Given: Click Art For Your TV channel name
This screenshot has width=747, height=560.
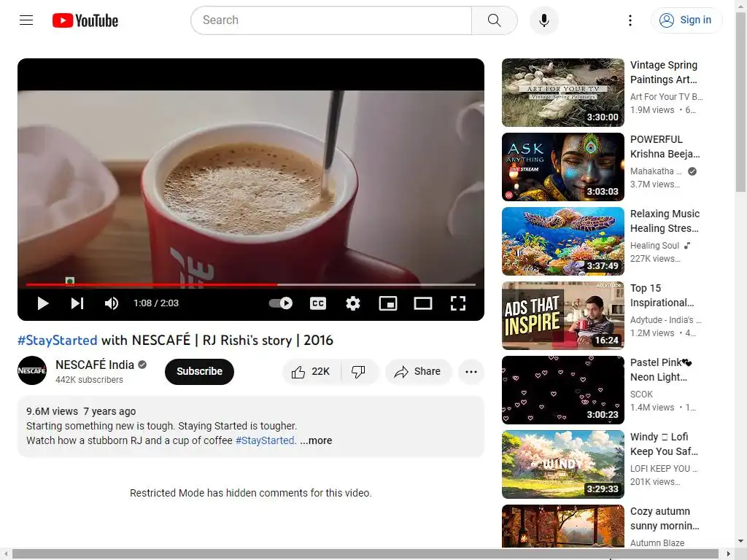Looking at the screenshot, I should (667, 97).
